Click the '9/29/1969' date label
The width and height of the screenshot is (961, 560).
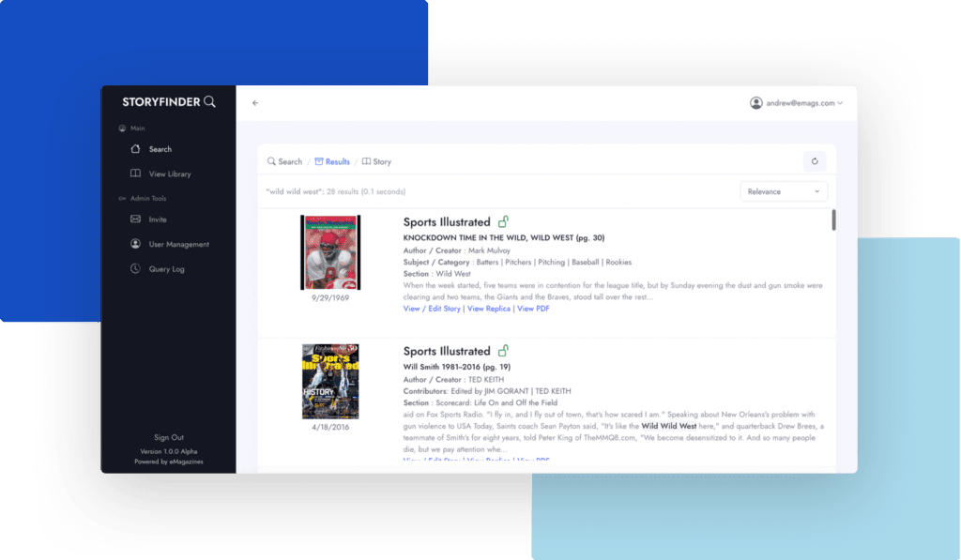click(330, 298)
